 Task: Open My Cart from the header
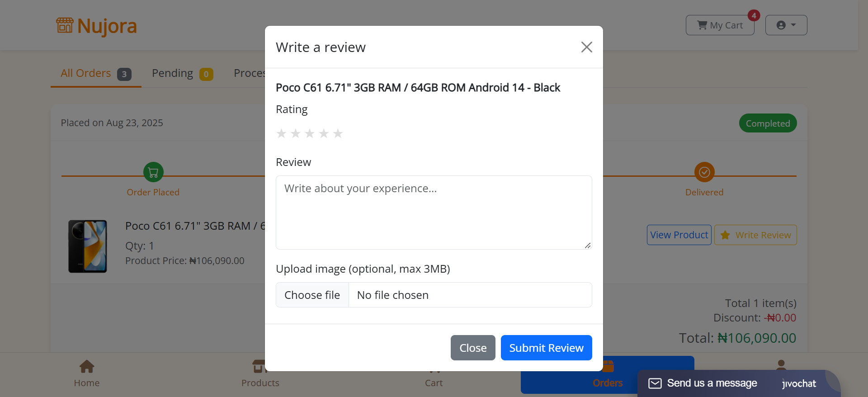tap(720, 25)
